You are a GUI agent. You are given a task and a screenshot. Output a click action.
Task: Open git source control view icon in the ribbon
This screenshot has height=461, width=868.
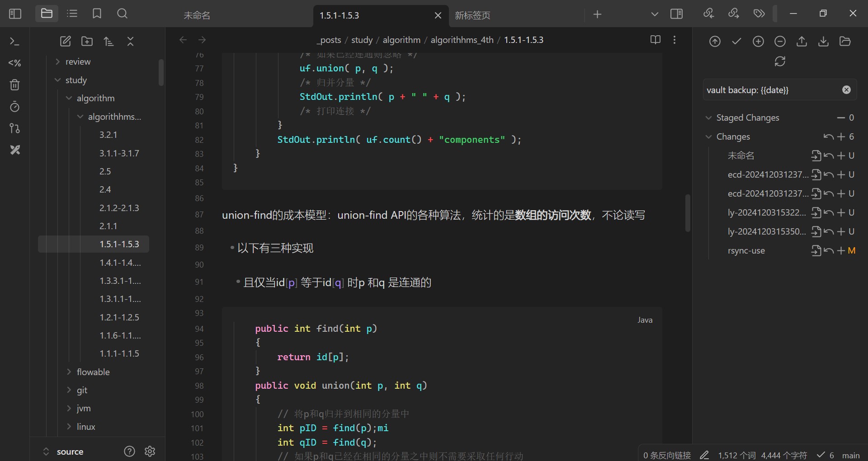14,128
